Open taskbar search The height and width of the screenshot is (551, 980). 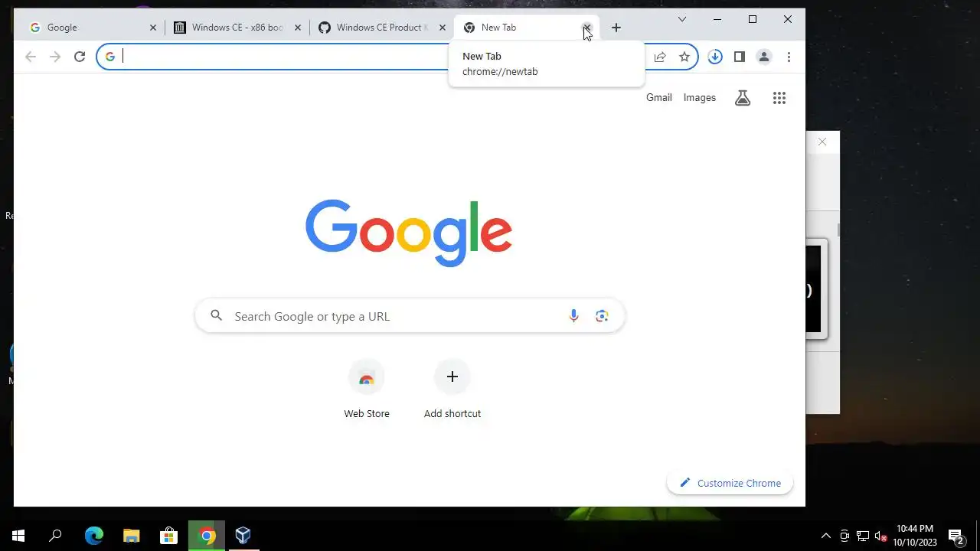(x=55, y=536)
